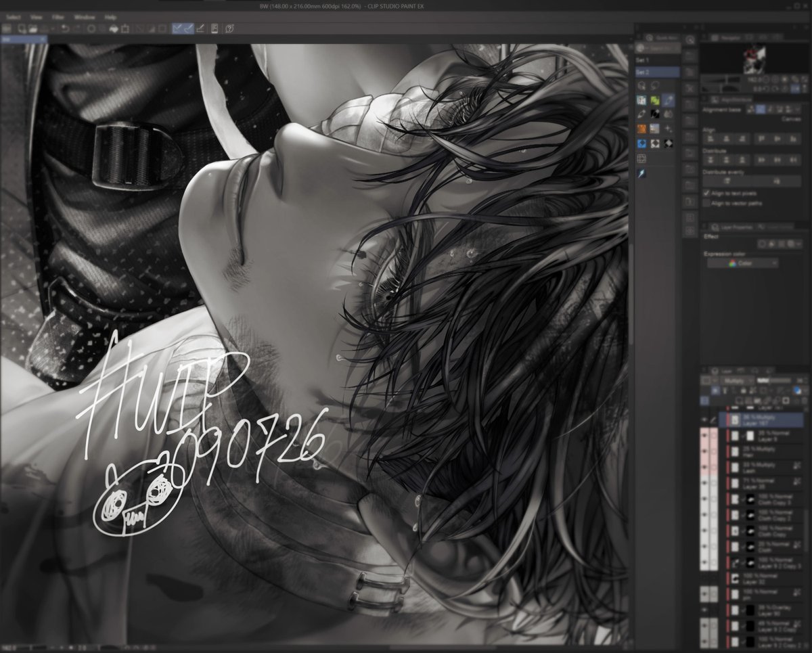Open the Help menu
The height and width of the screenshot is (653, 812).
click(111, 16)
